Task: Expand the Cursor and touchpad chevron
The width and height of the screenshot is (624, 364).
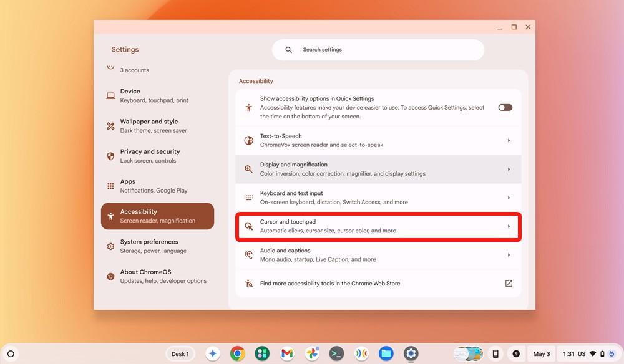Action: click(509, 226)
